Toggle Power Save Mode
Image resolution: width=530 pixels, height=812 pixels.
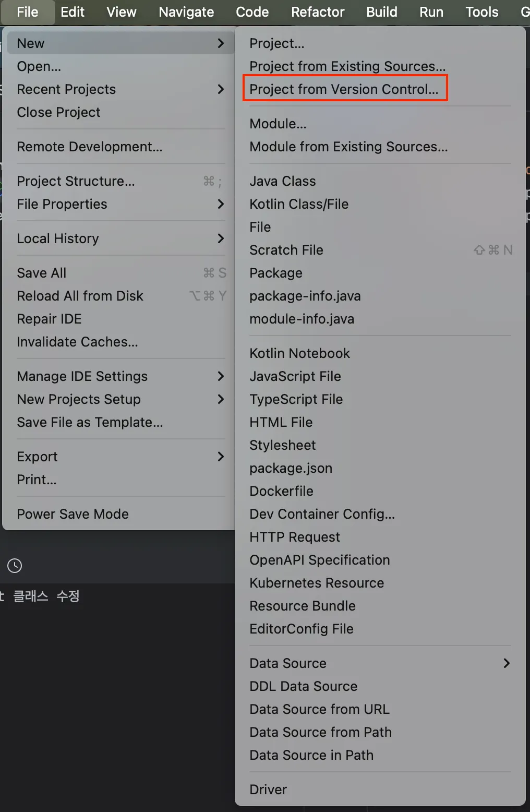point(73,514)
